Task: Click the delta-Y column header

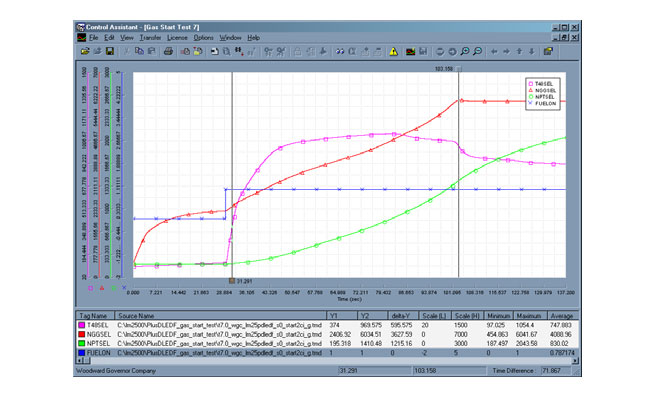Action: [x=403, y=316]
